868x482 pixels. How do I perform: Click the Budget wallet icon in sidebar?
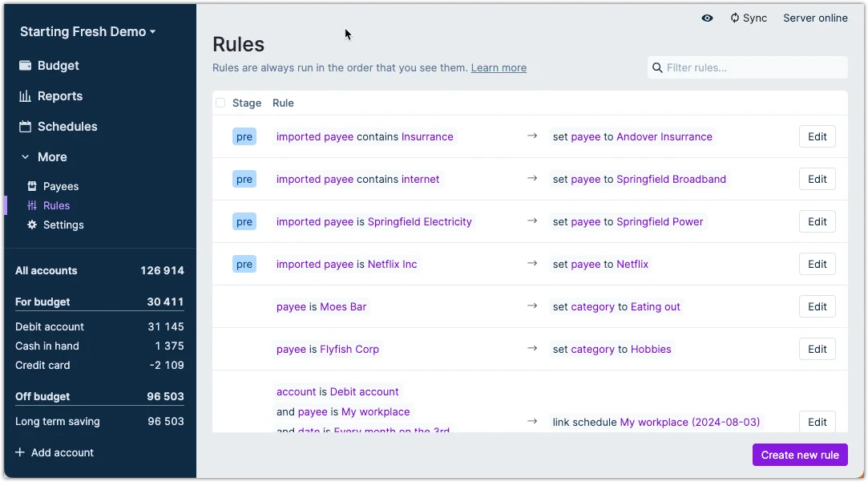point(26,66)
